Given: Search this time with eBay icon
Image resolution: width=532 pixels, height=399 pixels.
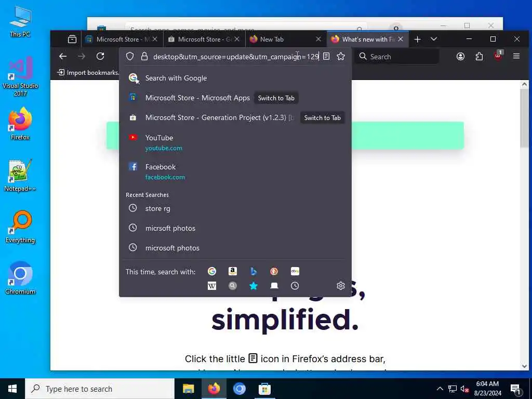Looking at the screenshot, I should [x=295, y=271].
